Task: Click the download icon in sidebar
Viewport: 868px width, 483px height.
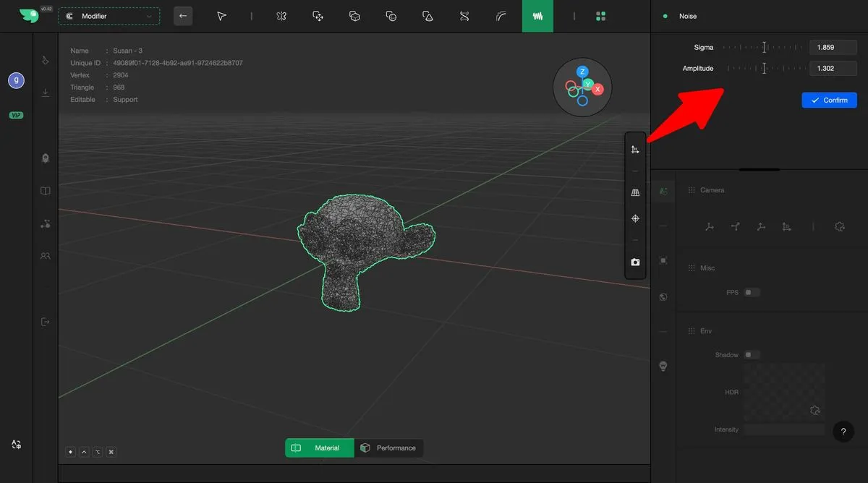Action: pos(46,93)
